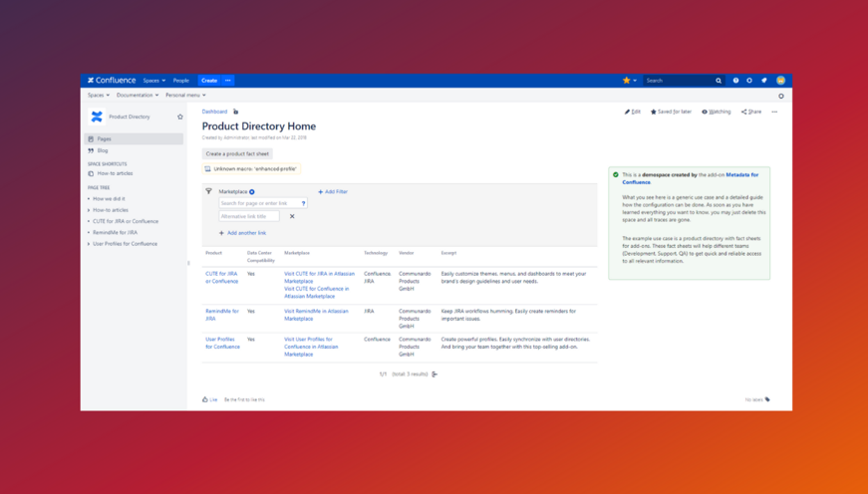Open RemindMe for JIRA table link

pyautogui.click(x=222, y=315)
